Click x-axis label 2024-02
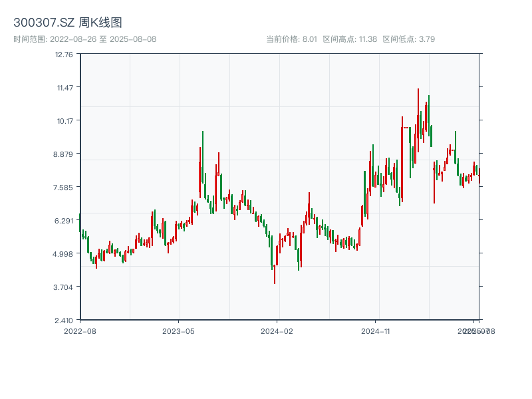 277,331
